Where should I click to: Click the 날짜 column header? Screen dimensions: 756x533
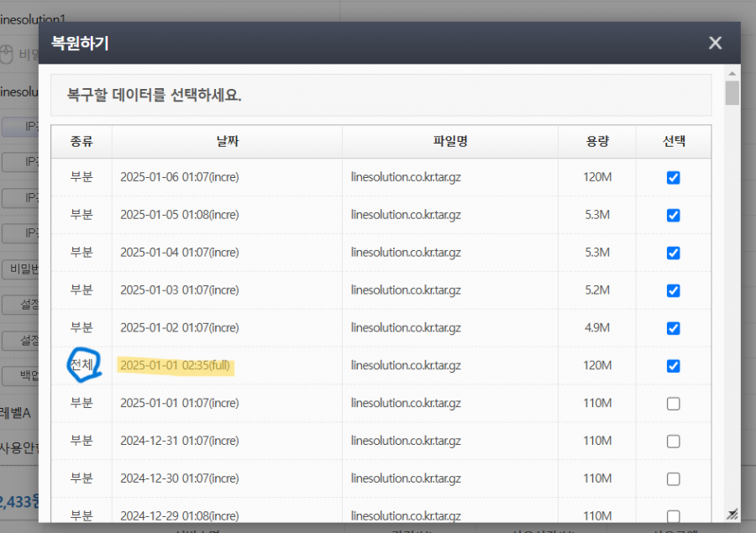[x=228, y=141]
